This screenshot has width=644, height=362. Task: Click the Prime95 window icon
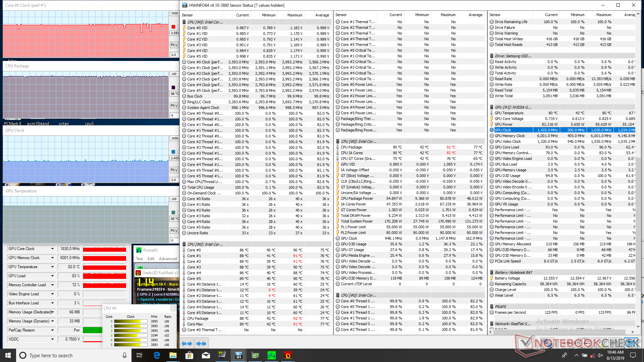click(139, 250)
